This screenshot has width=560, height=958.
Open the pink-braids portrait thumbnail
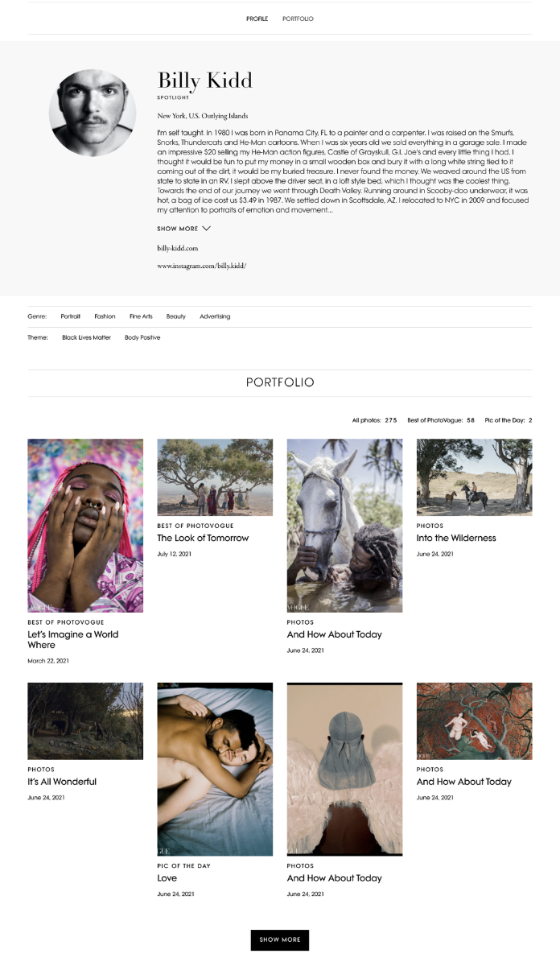[85, 526]
